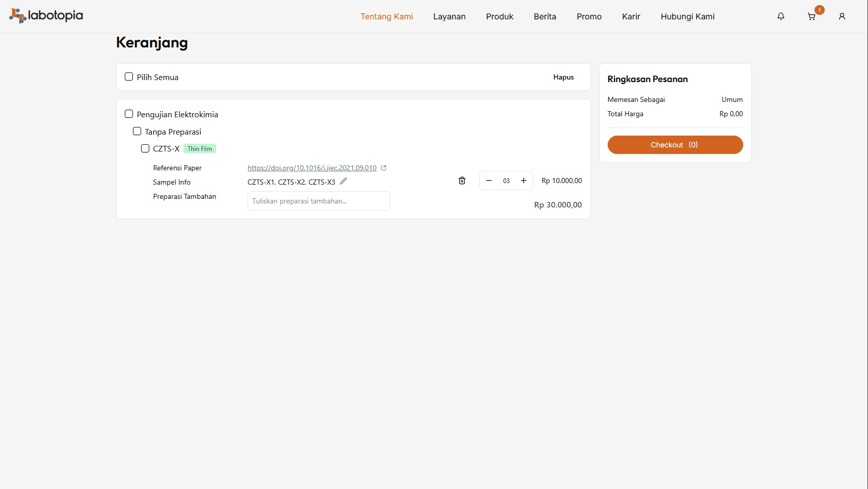
Task: Go to Tentang Kami menu
Action: pyautogui.click(x=387, y=16)
